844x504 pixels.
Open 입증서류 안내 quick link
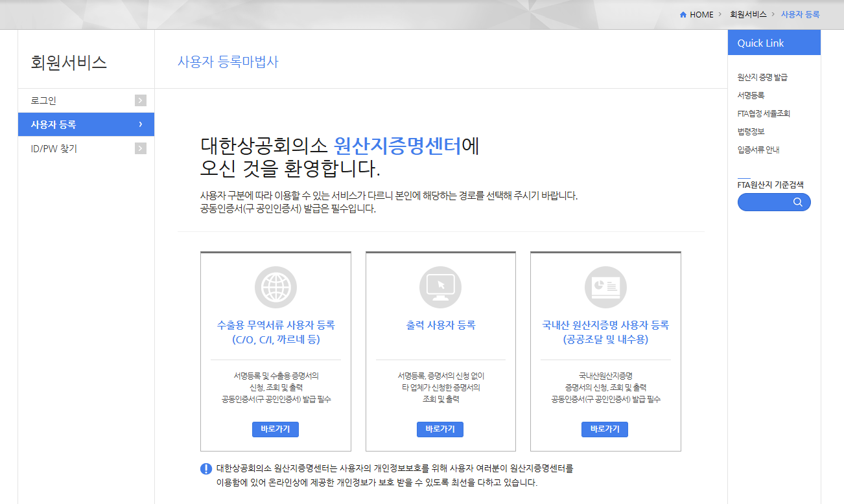[758, 150]
